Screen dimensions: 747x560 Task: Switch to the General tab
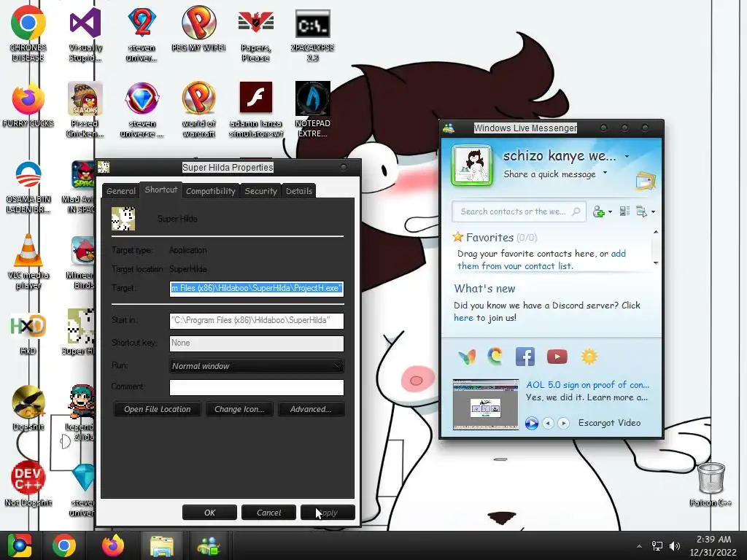120,191
